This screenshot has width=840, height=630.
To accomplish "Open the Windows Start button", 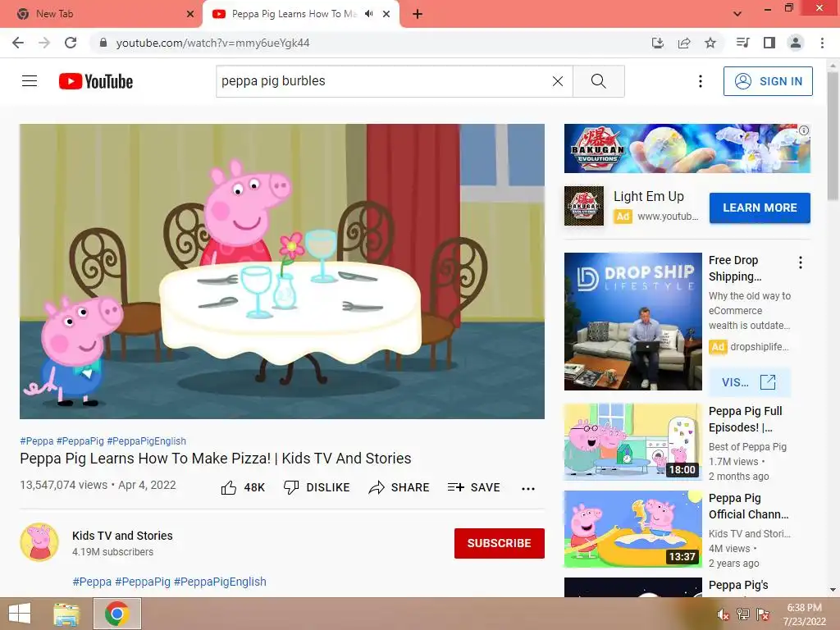I will click(x=20, y=614).
